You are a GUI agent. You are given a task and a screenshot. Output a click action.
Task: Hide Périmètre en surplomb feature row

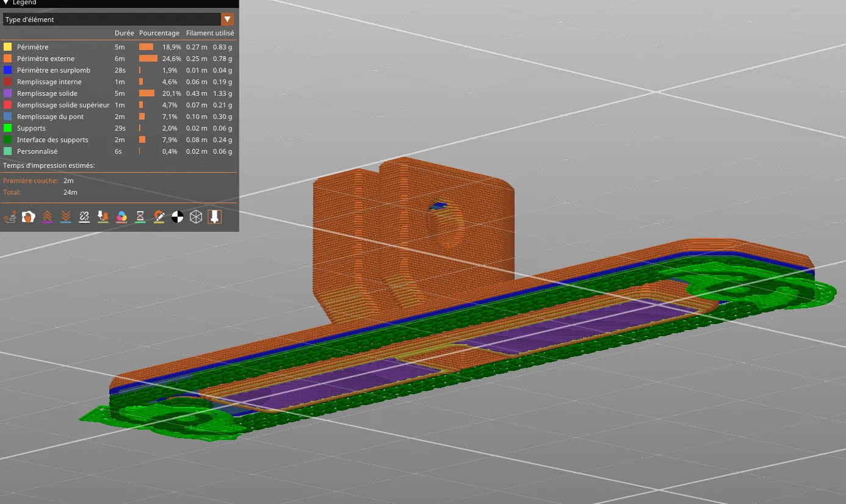click(x=118, y=70)
